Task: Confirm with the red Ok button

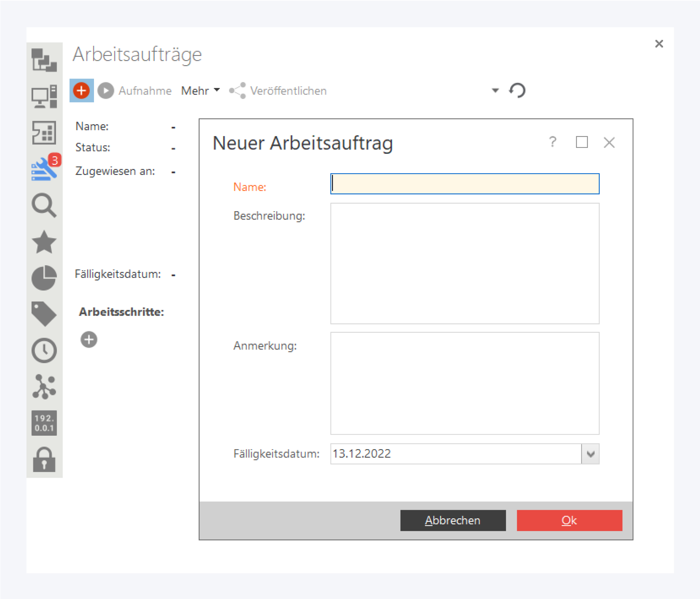Action: click(x=569, y=520)
